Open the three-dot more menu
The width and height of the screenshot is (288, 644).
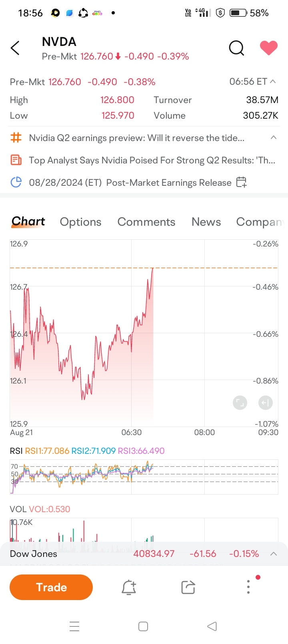point(248,587)
